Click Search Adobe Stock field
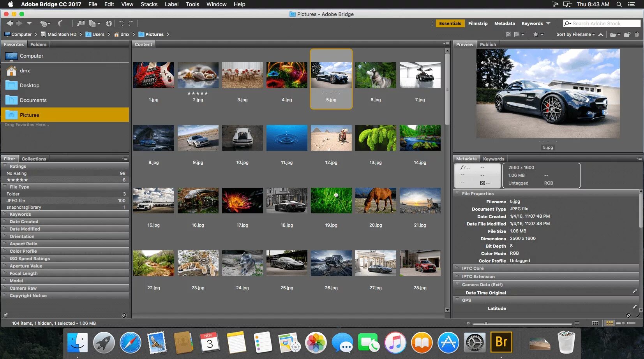 click(x=602, y=23)
